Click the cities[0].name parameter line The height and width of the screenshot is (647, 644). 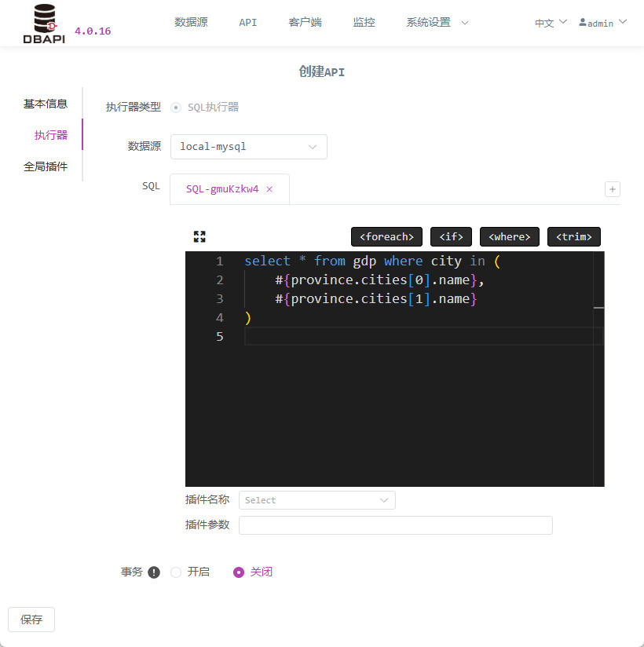pyautogui.click(x=379, y=280)
